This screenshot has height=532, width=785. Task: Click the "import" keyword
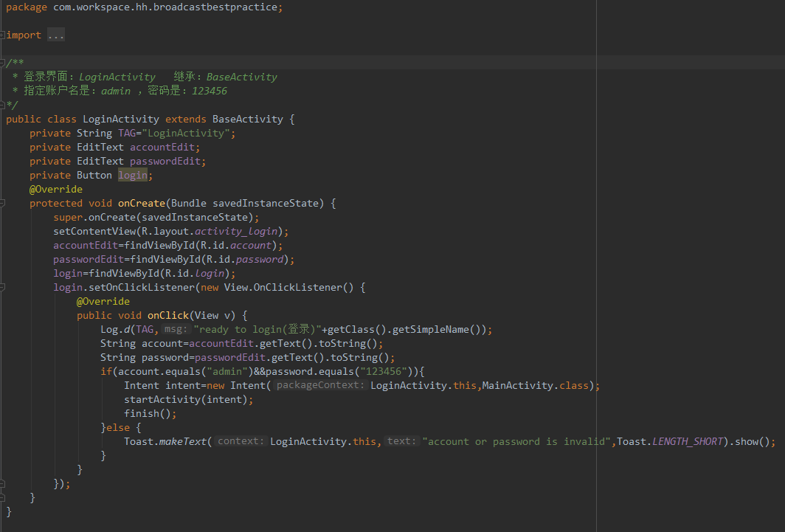click(x=24, y=35)
